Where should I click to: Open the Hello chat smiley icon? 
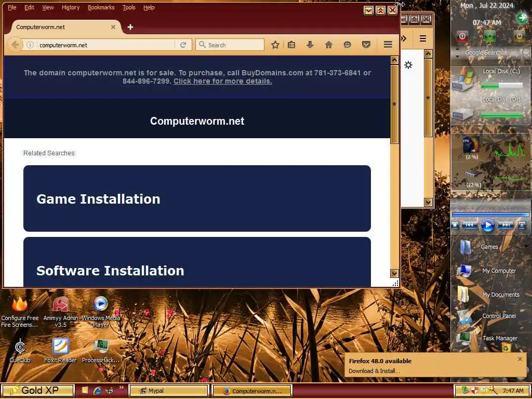347,45
